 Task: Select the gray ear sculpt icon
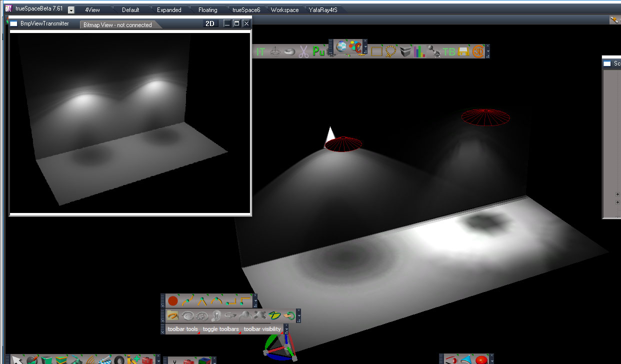[x=216, y=315]
